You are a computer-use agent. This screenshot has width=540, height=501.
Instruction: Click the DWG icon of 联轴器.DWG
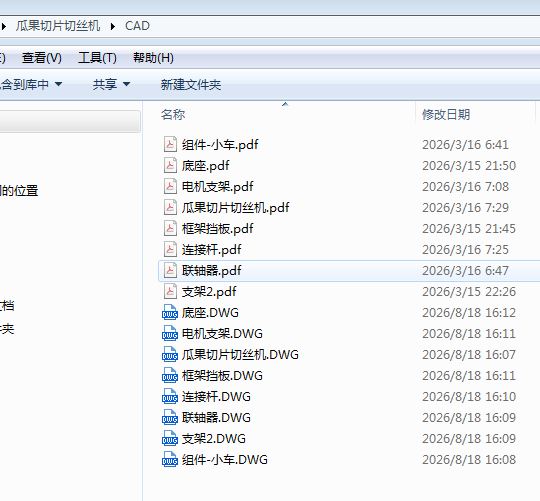[x=170, y=418]
